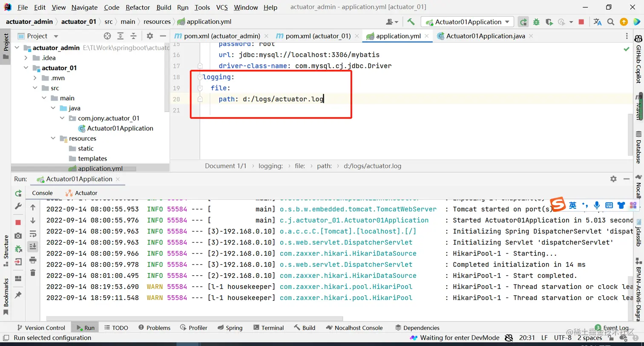
Task: Open the VCS menu
Action: pos(222,7)
